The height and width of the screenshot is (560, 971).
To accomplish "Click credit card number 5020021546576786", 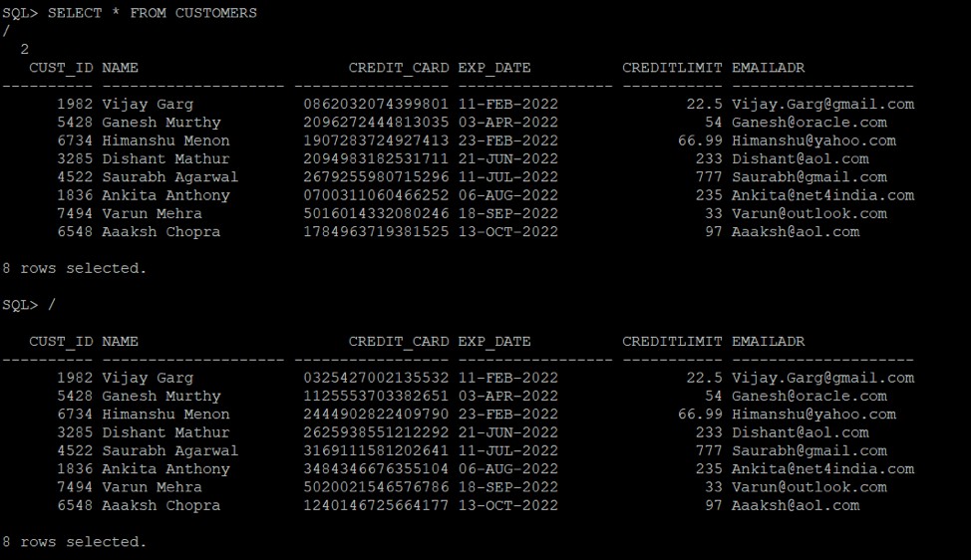I will (x=376, y=487).
